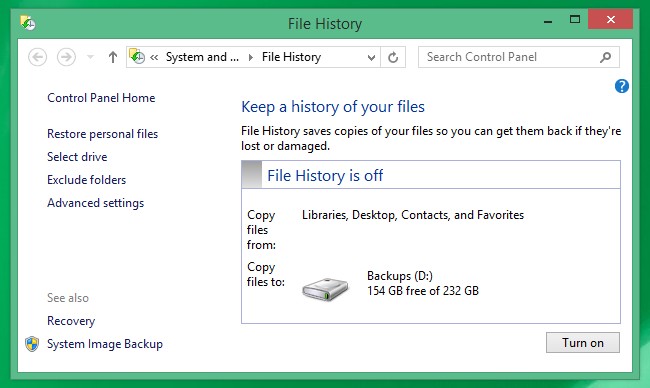This screenshot has height=388, width=650.
Task: Open Advanced settings
Action: [96, 203]
